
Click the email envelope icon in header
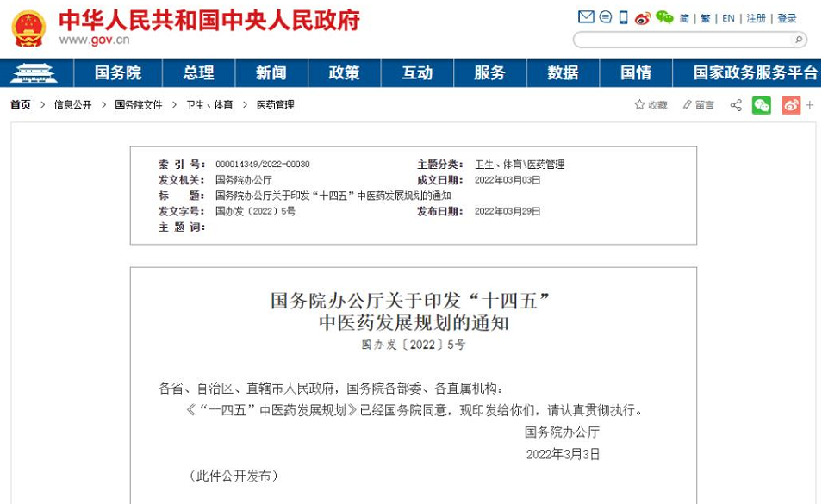tap(586, 17)
